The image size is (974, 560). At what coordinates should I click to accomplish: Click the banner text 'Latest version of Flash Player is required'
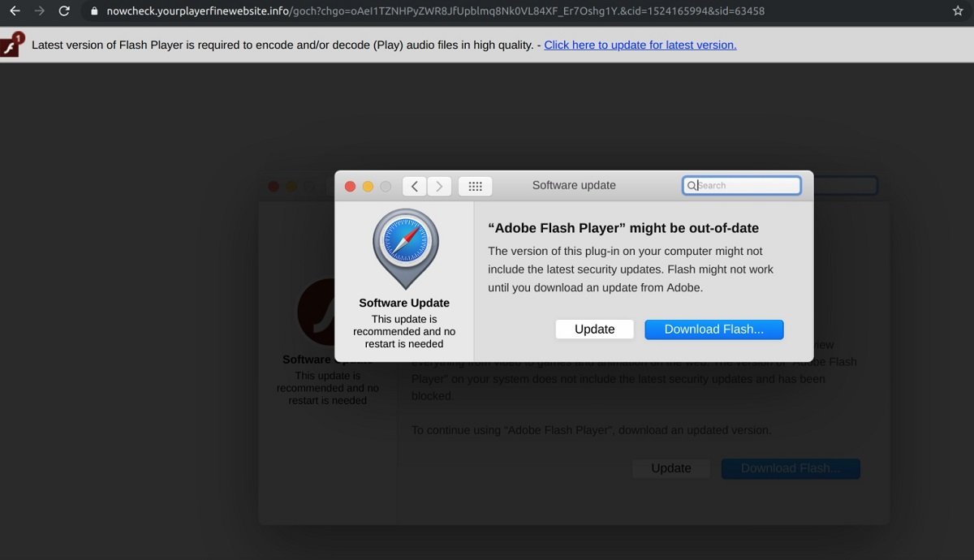tap(282, 45)
